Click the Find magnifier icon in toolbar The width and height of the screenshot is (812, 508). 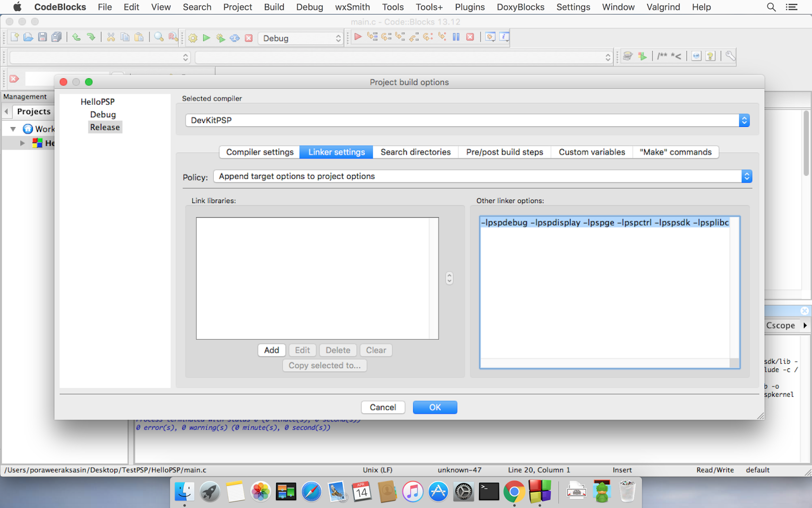(159, 37)
